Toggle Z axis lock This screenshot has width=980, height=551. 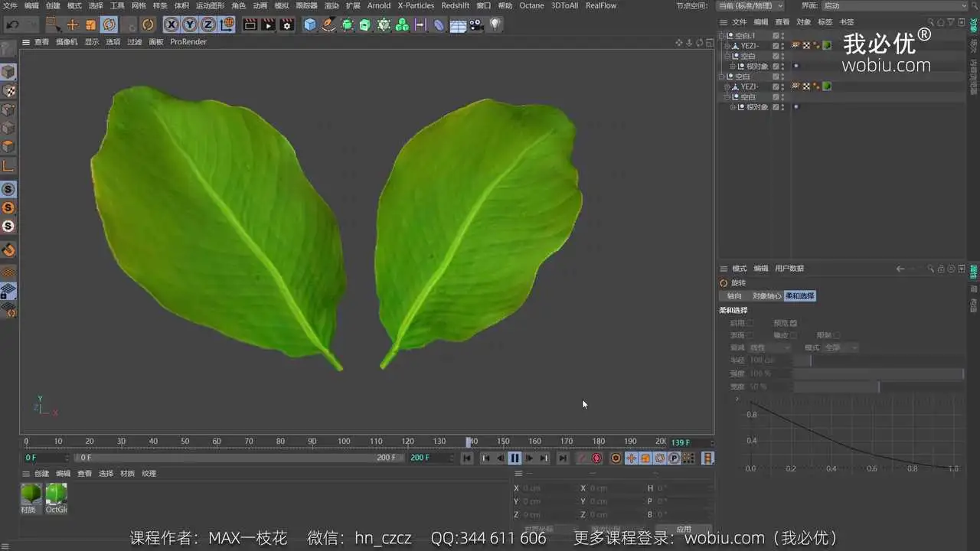click(x=207, y=24)
